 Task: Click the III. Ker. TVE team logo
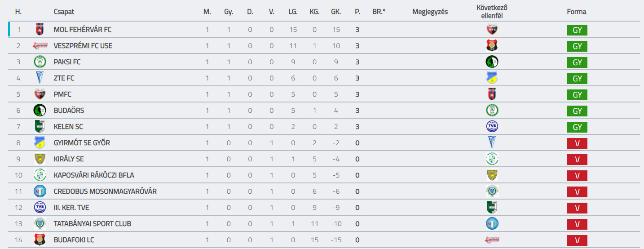tap(40, 208)
